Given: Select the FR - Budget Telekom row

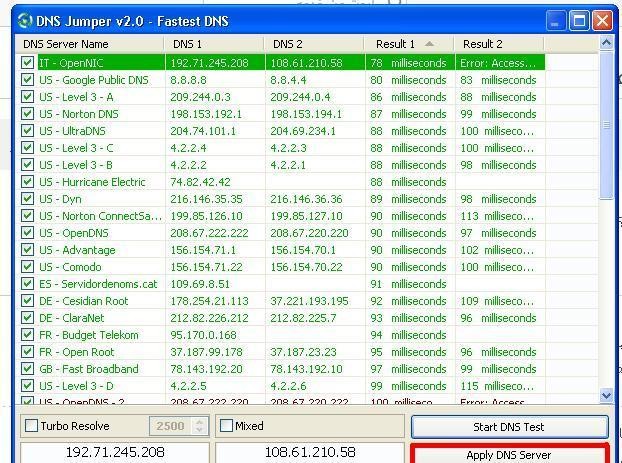Looking at the screenshot, I should 280,335.
